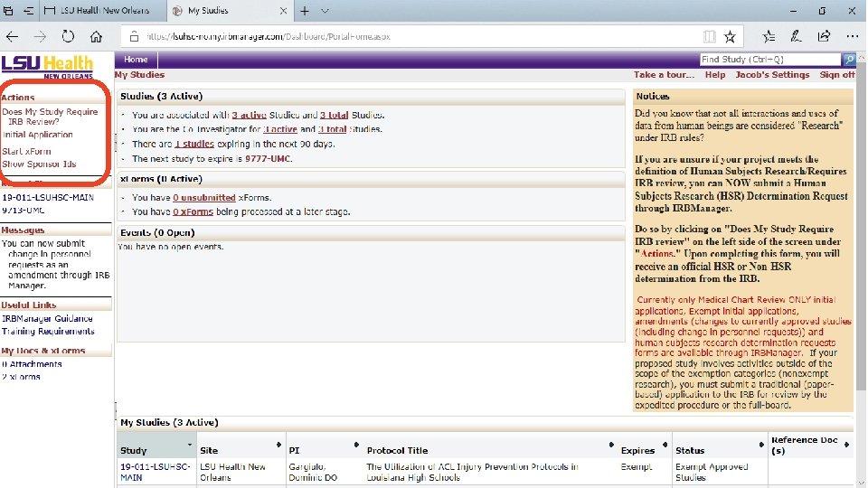
Task: Open the Take a tour link
Action: click(664, 75)
